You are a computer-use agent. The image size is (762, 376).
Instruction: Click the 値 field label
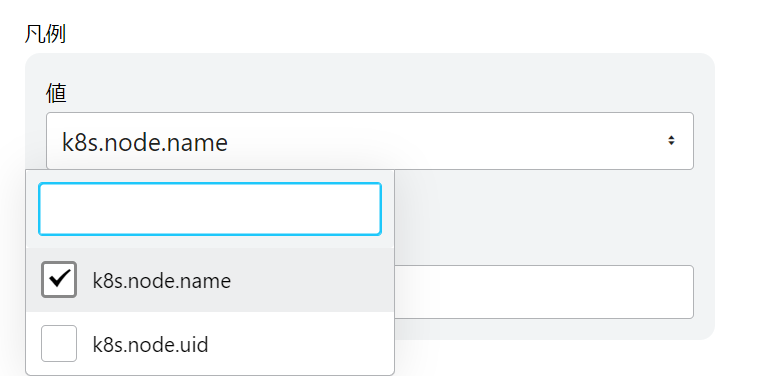[56, 93]
